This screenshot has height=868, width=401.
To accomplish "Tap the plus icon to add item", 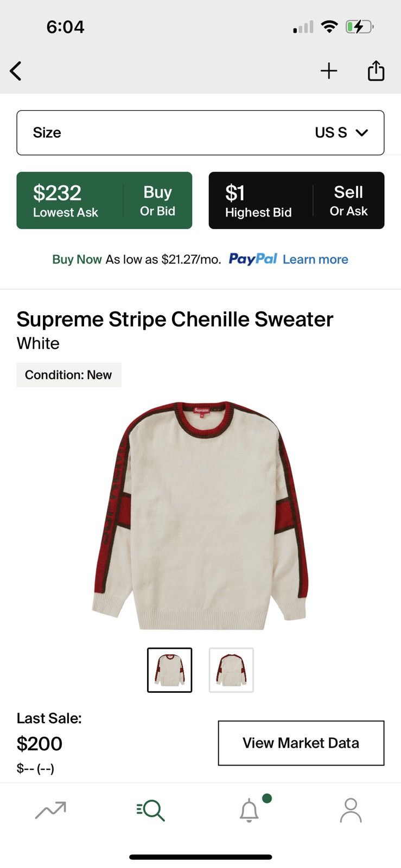I will (329, 71).
